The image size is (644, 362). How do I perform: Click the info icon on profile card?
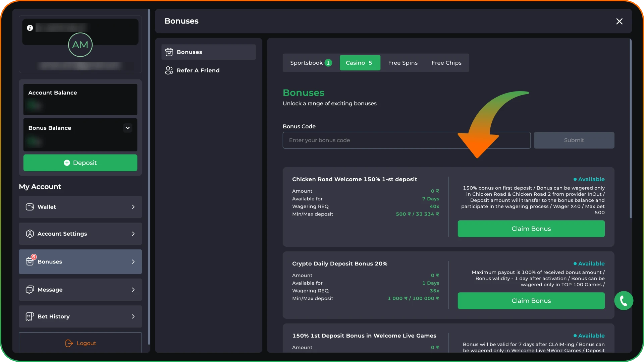30,28
